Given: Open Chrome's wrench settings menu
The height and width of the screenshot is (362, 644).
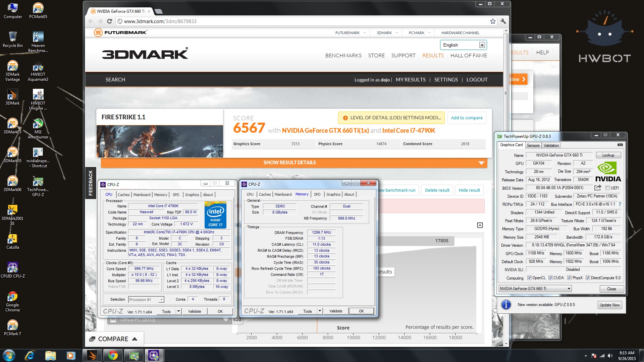Looking at the screenshot, I should pyautogui.click(x=503, y=21).
